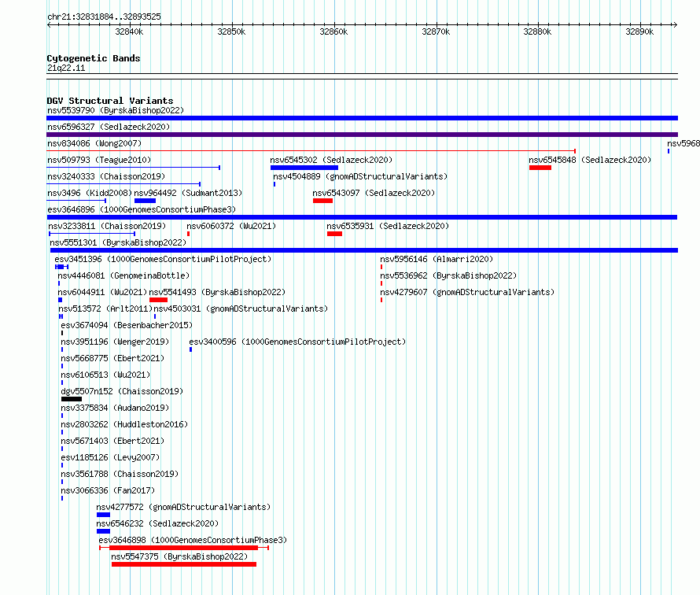Click the nsv6543097 (Sedlazeck2020) red bar

point(322,201)
